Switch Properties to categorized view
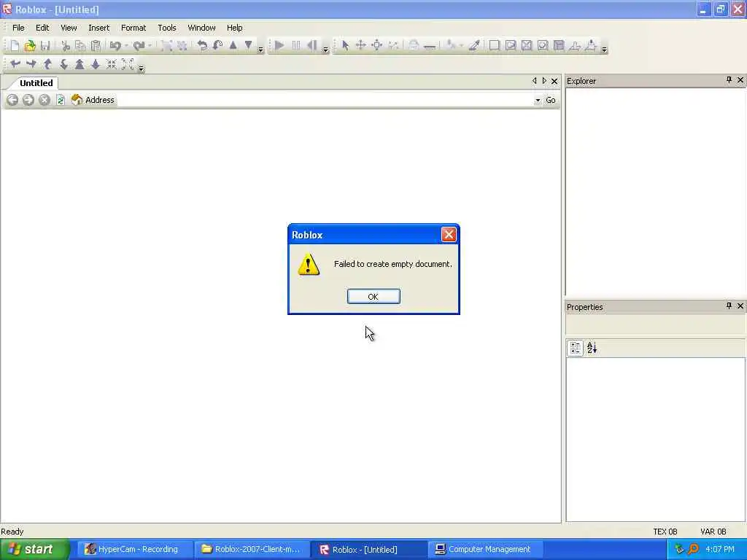Screen dimensions: 747x560 point(575,348)
